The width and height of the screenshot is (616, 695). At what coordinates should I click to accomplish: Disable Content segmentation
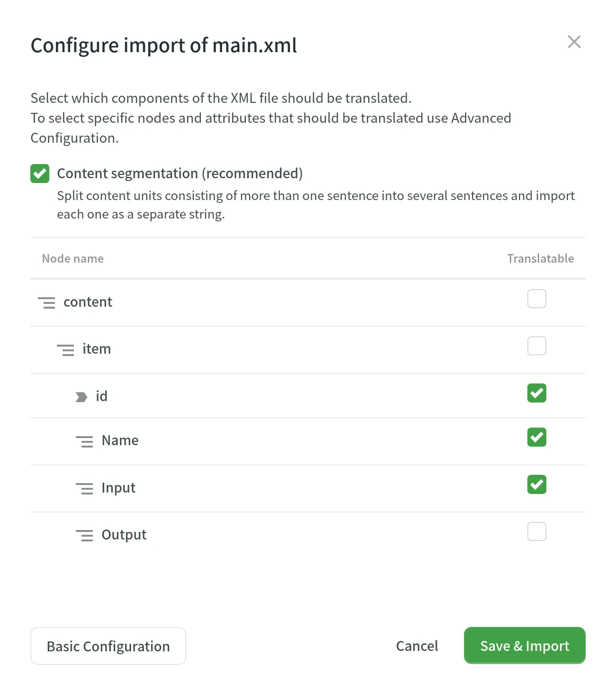pos(39,174)
